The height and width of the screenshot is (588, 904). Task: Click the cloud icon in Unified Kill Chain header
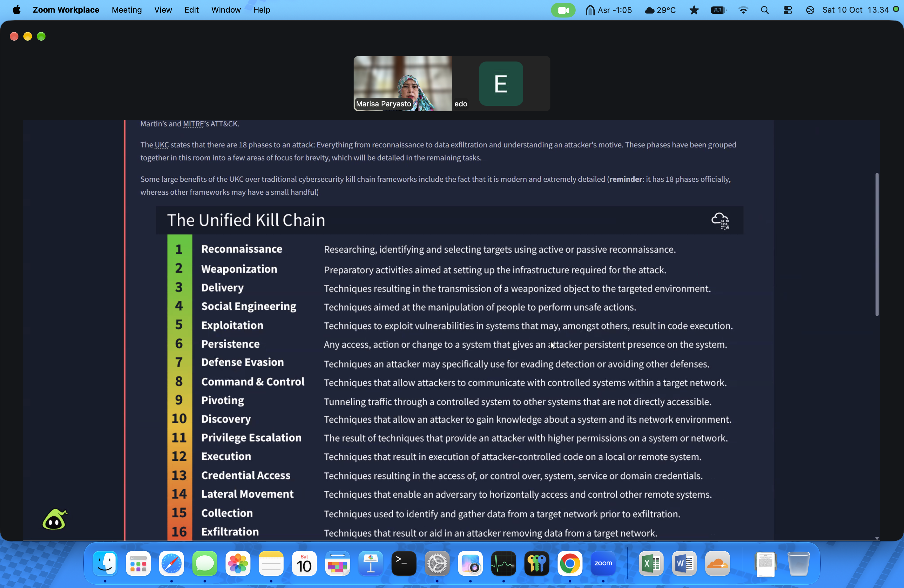pyautogui.click(x=720, y=221)
